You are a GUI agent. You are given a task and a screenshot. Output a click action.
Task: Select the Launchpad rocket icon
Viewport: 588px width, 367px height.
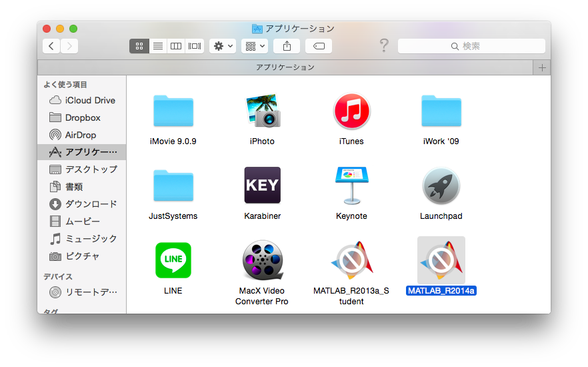[441, 186]
